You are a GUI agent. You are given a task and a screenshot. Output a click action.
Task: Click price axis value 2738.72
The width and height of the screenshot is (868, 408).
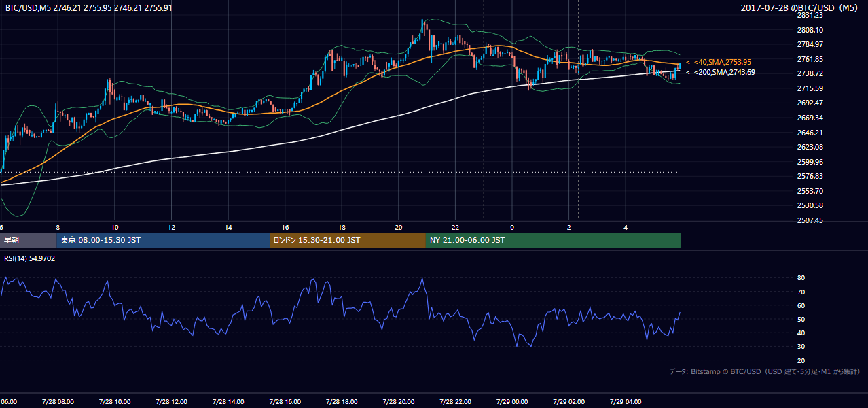810,73
